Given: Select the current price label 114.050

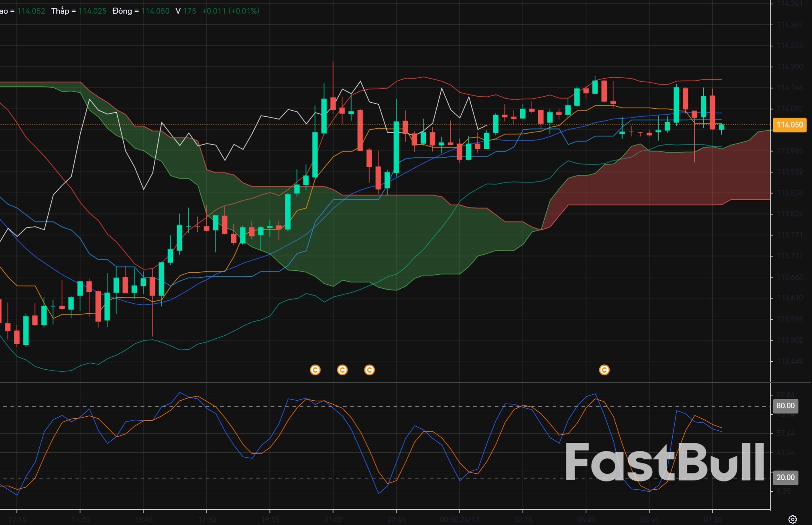Looking at the screenshot, I should coord(789,125).
